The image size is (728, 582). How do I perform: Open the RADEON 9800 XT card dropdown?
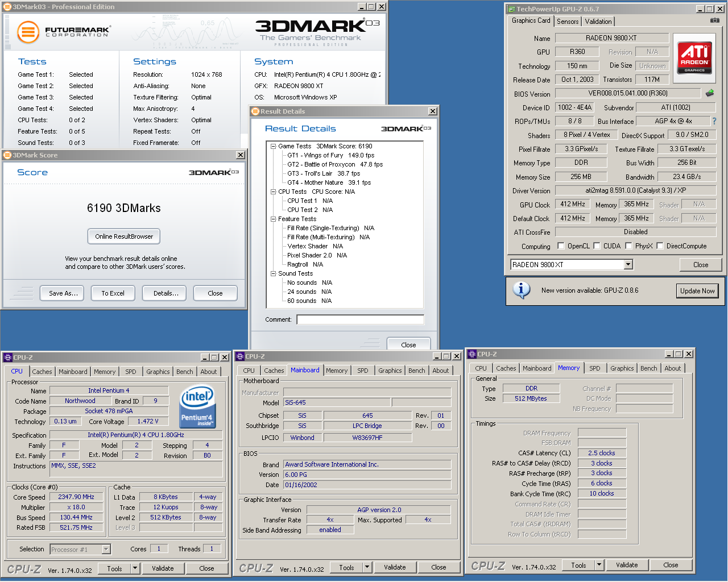[628, 264]
